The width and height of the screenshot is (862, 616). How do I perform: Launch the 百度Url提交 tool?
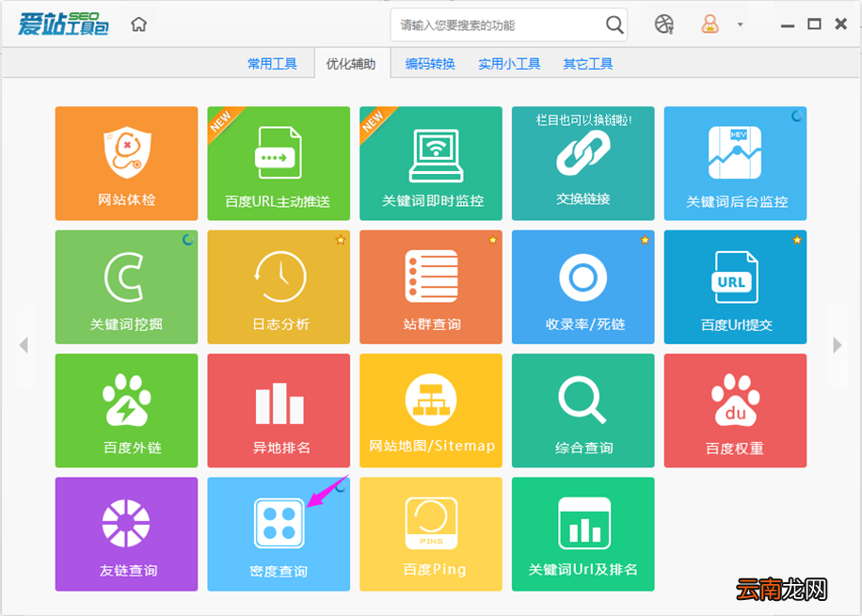point(736,287)
